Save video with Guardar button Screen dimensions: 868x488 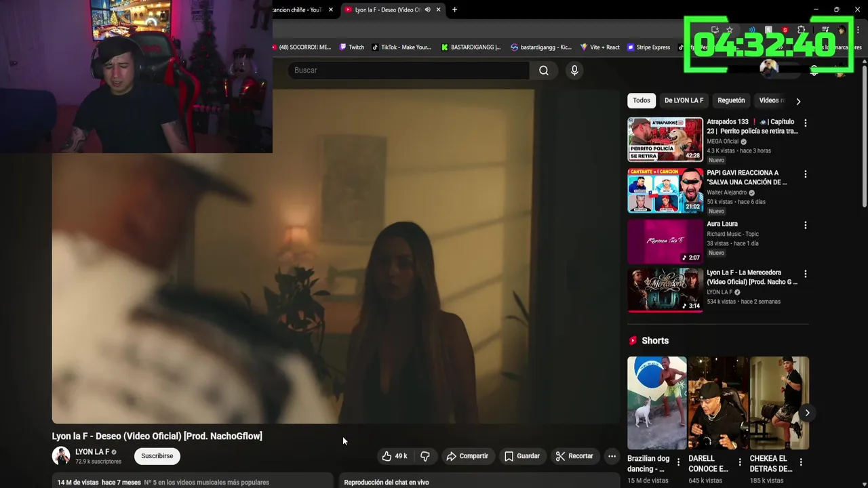pyautogui.click(x=522, y=456)
